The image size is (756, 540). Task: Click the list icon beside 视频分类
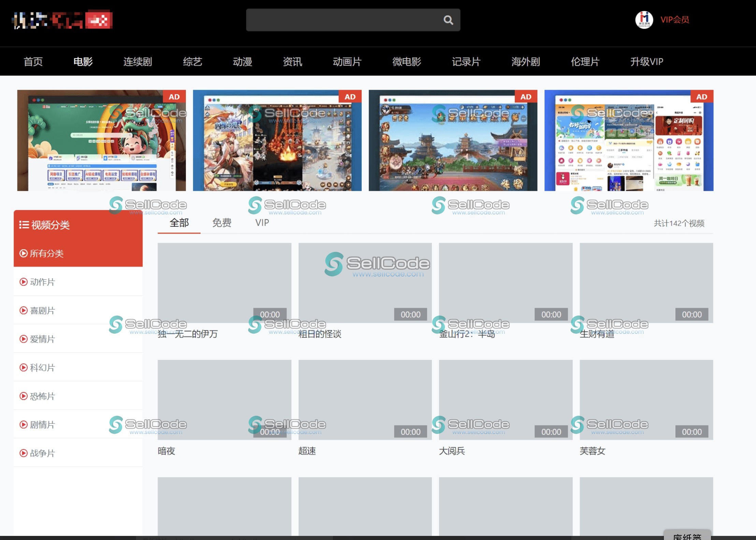(x=24, y=225)
